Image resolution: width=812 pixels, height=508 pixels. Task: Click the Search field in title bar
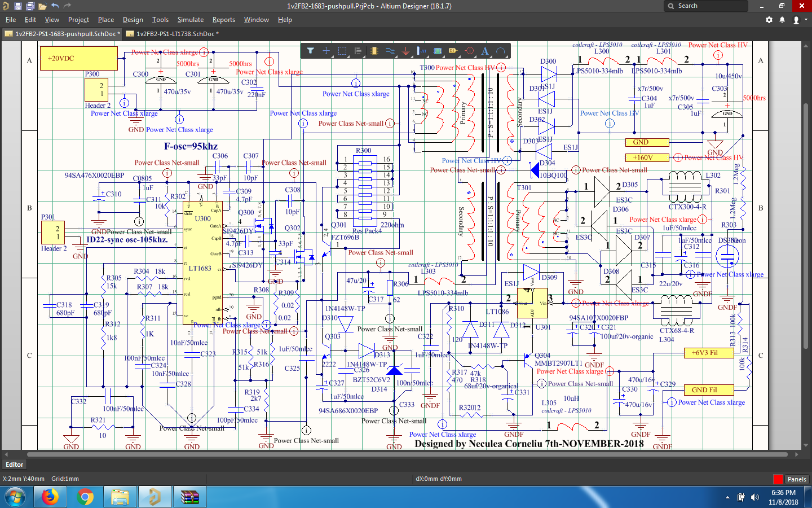tap(706, 6)
